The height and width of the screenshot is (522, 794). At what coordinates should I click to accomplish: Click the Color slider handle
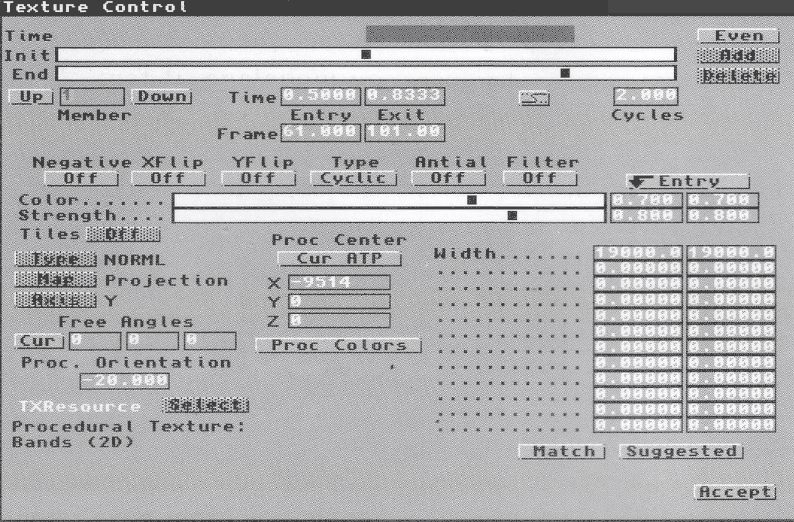pyautogui.click(x=471, y=200)
